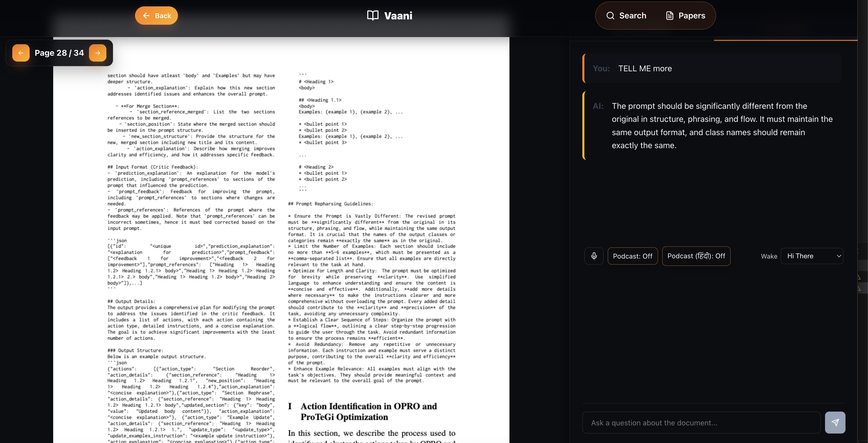Toggle Podcast: Off to on
The height and width of the screenshot is (443, 868).
click(x=632, y=256)
